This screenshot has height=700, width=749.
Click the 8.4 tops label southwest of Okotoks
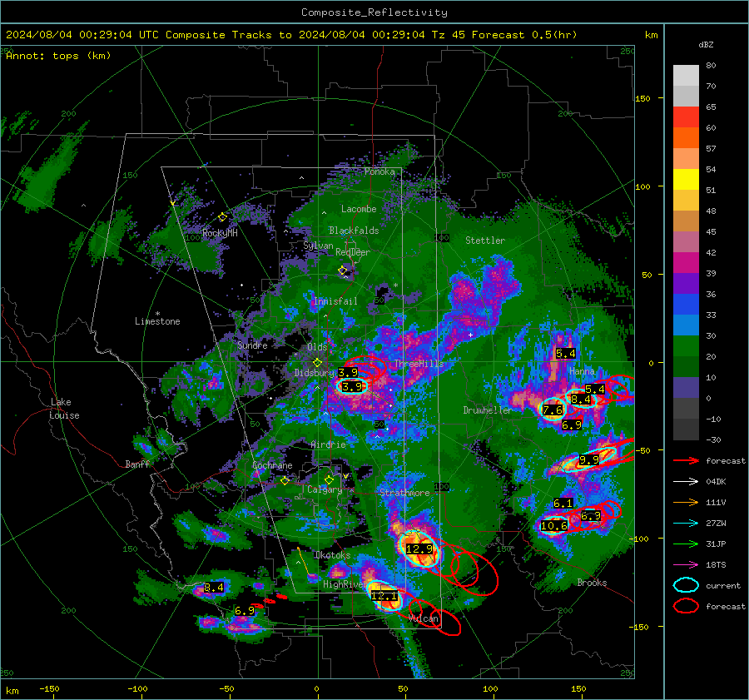pyautogui.click(x=214, y=588)
